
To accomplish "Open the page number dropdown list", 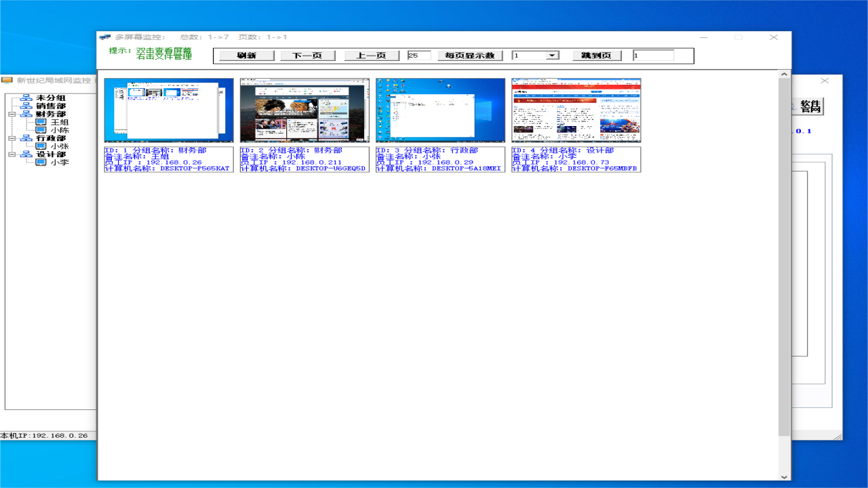I will point(552,56).
